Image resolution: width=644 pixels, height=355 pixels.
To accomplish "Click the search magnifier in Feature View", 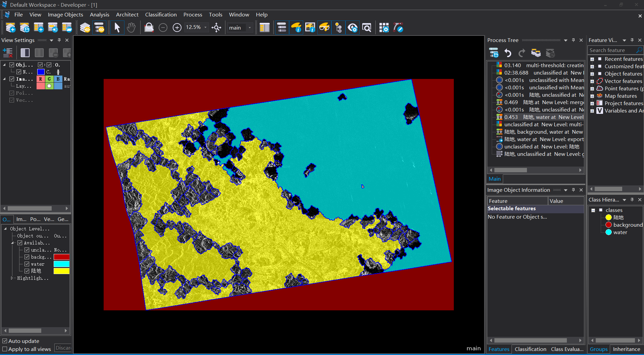I will (x=639, y=50).
